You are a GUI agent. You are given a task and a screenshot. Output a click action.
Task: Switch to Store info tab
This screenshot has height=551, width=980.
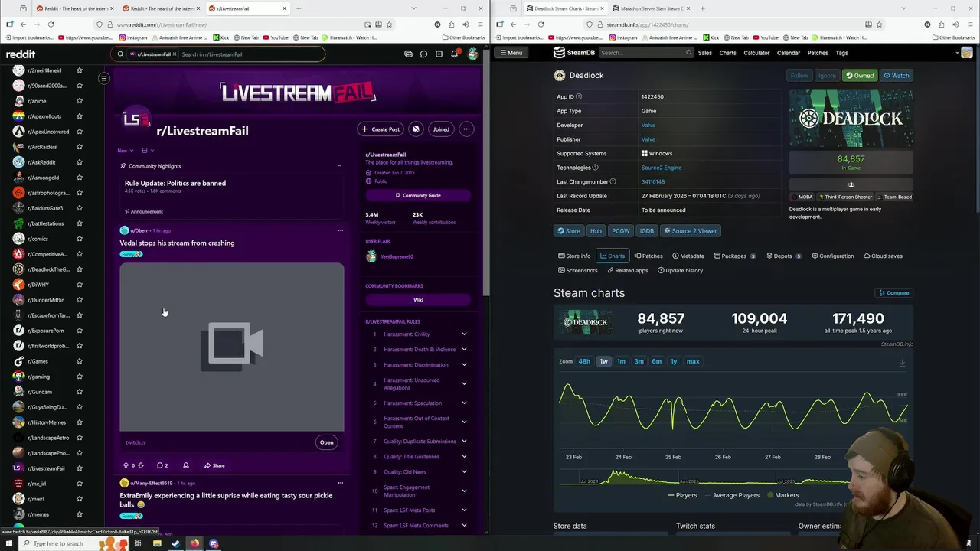pos(574,256)
